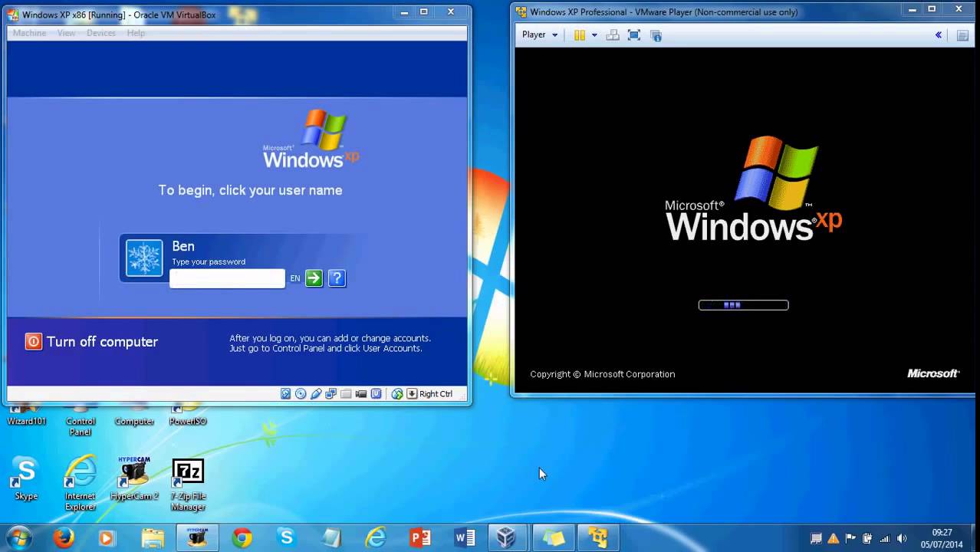Open the volume speaker icon in system tray
980x552 pixels.
point(902,538)
